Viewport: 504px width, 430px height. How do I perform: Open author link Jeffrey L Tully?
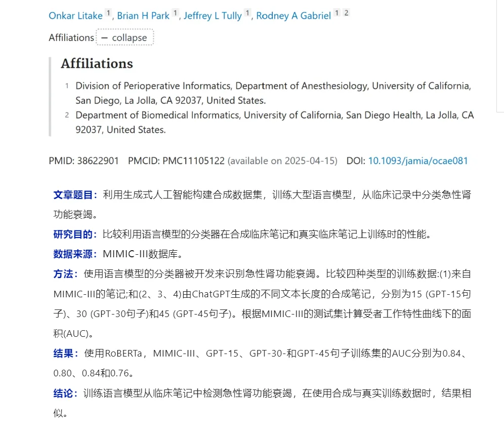[x=213, y=15]
